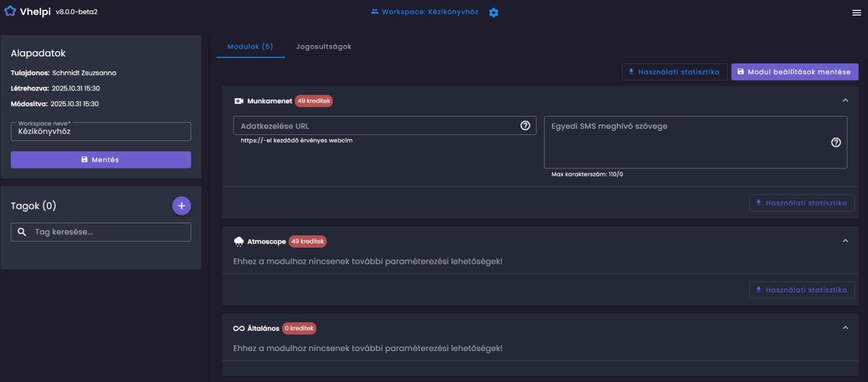Download Használati statisztika for Atmoscope module
868x382 pixels.
pyautogui.click(x=801, y=290)
